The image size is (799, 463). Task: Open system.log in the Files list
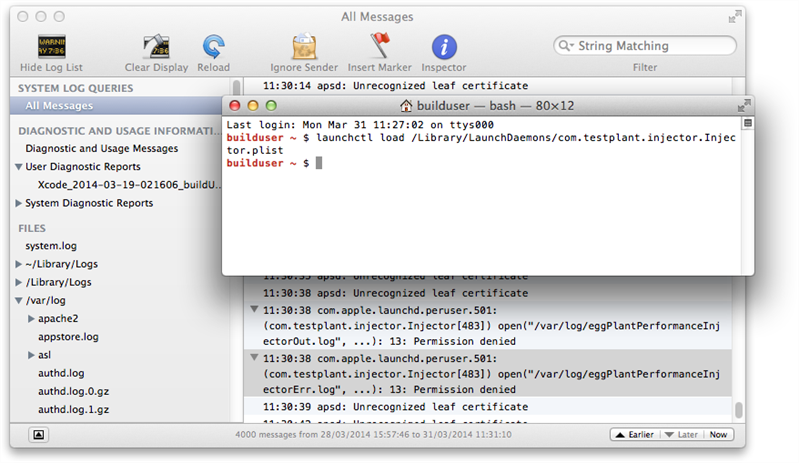[x=51, y=246]
